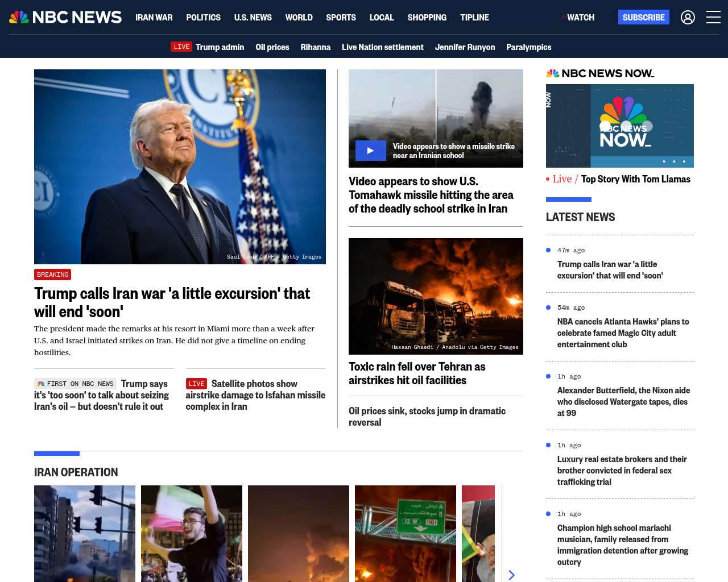Click the LIVE badge beside Satellite photos story
Screen dimensions: 728x582
[x=196, y=384]
